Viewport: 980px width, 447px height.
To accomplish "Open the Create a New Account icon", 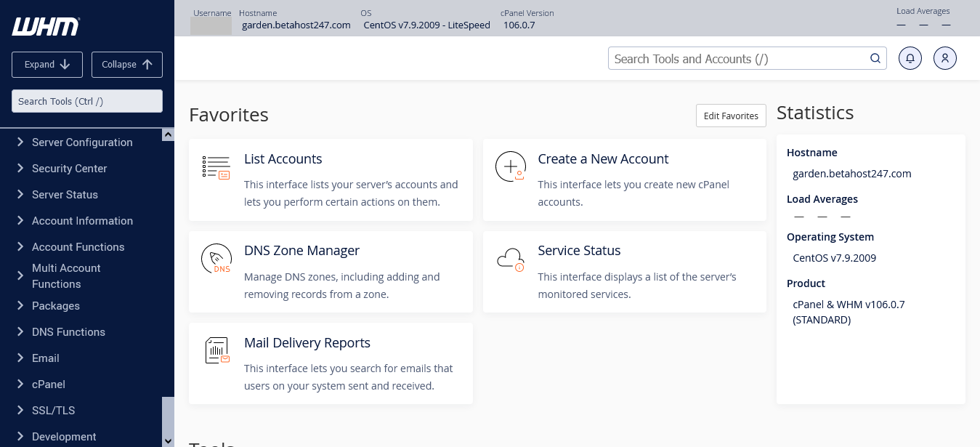I will tap(510, 167).
